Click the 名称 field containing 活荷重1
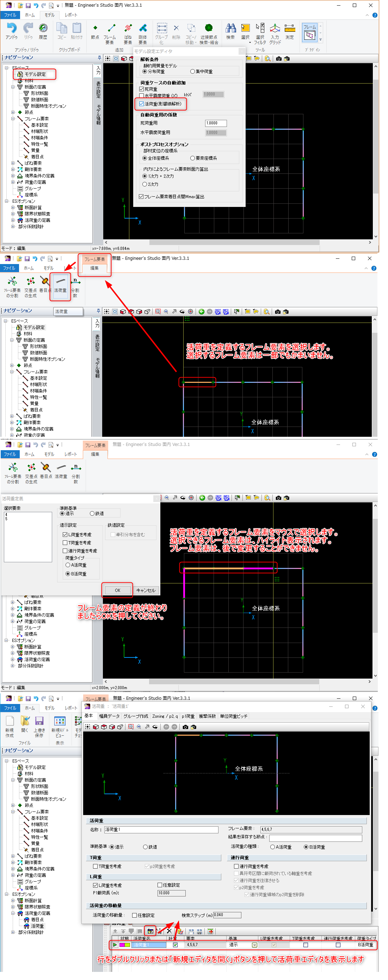The height and width of the screenshot is (980, 388). click(x=161, y=830)
